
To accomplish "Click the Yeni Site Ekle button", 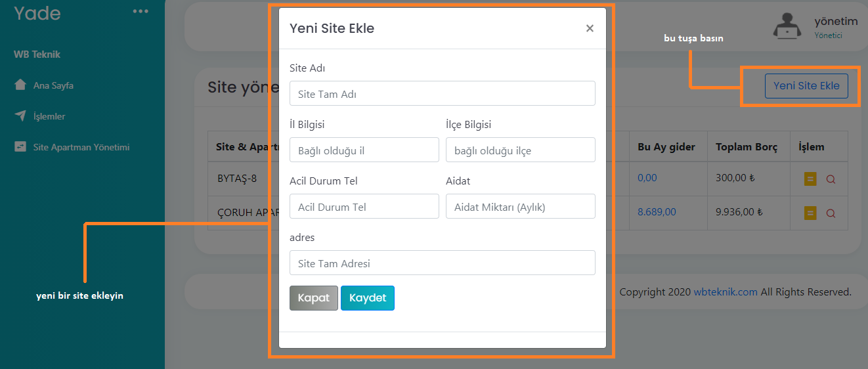I will tap(806, 86).
